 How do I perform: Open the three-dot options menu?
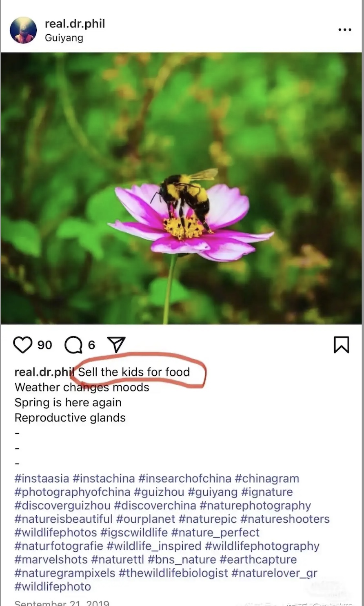click(x=345, y=30)
